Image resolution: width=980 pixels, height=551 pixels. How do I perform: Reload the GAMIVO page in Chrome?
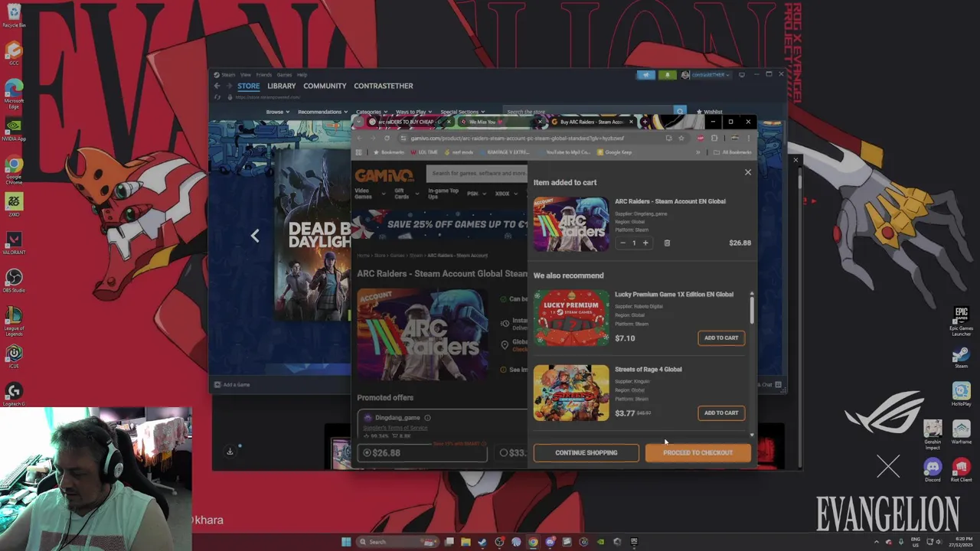387,139
